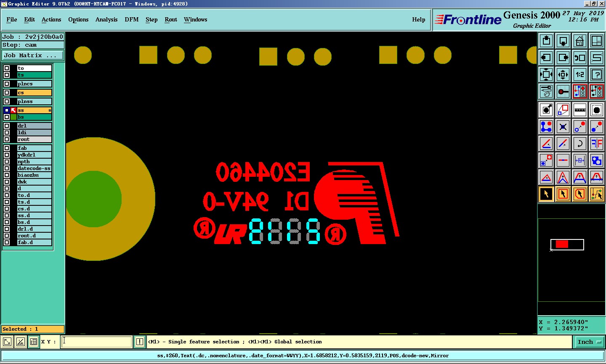Click the red and blue squares icon
The image size is (606, 364).
click(563, 110)
